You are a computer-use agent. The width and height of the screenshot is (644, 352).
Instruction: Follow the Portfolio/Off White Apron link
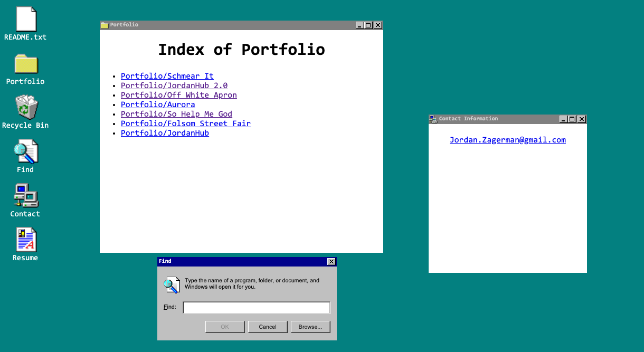[179, 95]
